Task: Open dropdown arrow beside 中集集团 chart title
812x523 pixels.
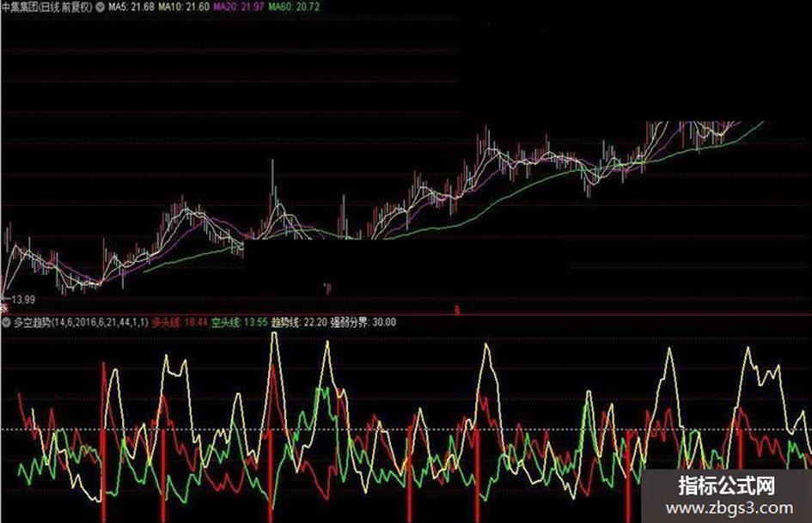Action: pos(100,7)
